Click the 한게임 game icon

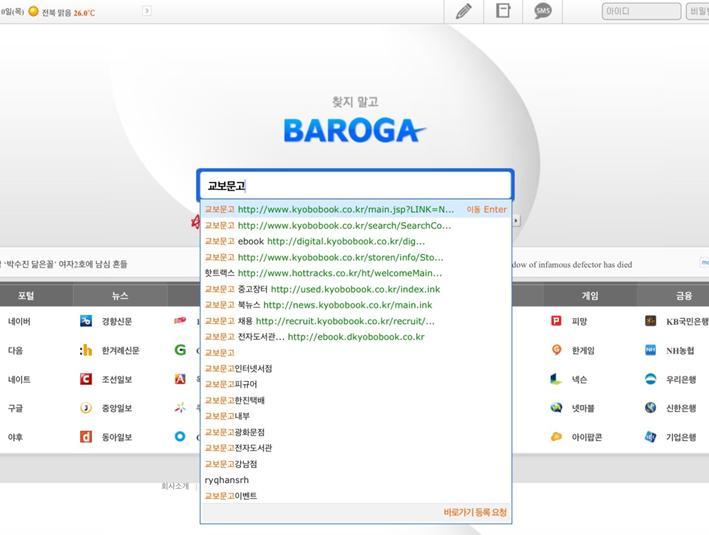(x=556, y=350)
